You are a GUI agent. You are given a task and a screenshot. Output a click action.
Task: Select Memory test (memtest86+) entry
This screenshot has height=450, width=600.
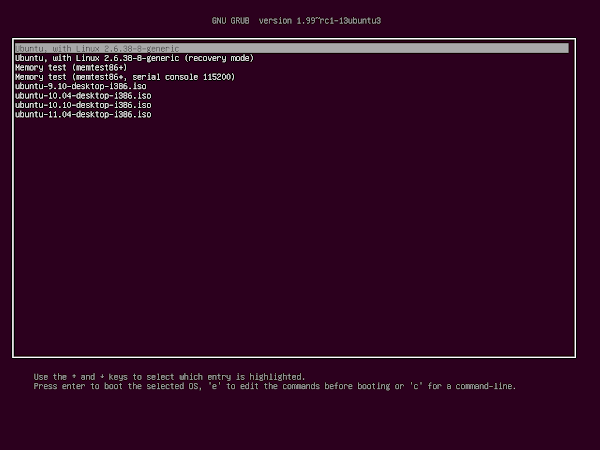tap(71, 68)
